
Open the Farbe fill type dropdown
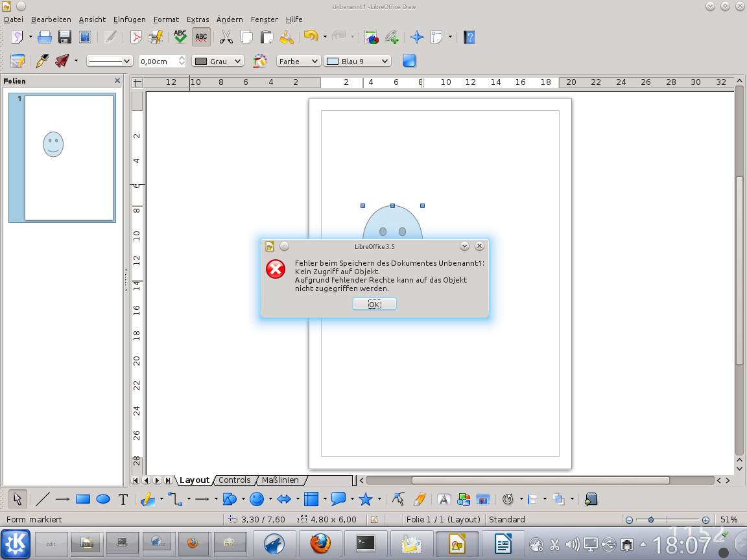[298, 61]
